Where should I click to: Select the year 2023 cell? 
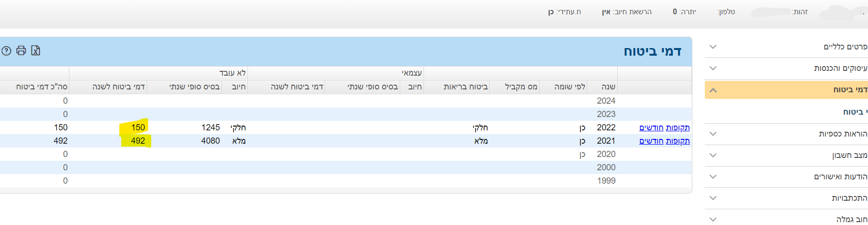pos(606,114)
